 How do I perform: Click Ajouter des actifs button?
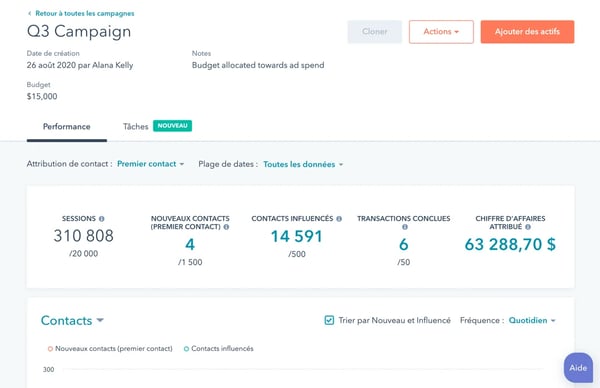click(527, 32)
